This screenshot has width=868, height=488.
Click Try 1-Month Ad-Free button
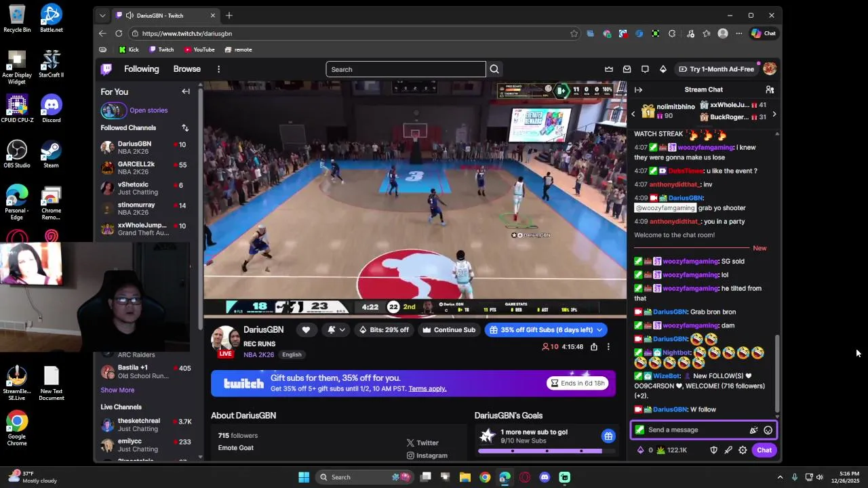coord(716,69)
